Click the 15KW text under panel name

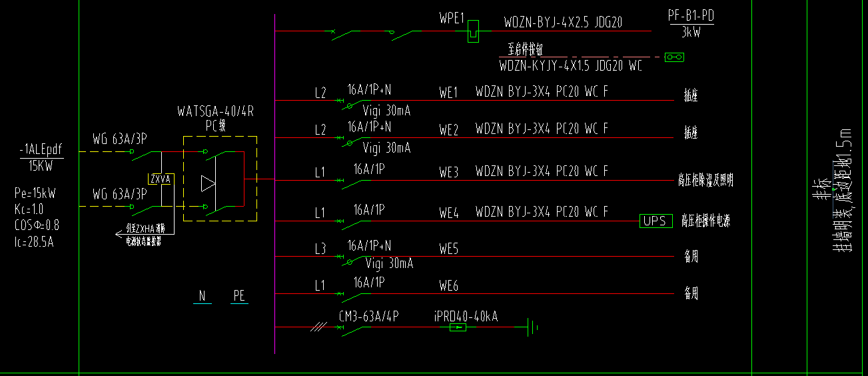pos(41,166)
